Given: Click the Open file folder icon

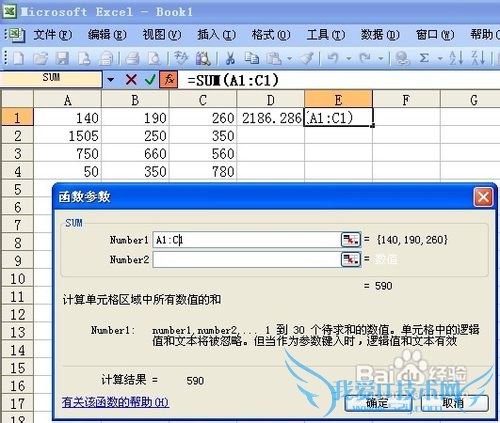Looking at the screenshot, I should point(40,58).
